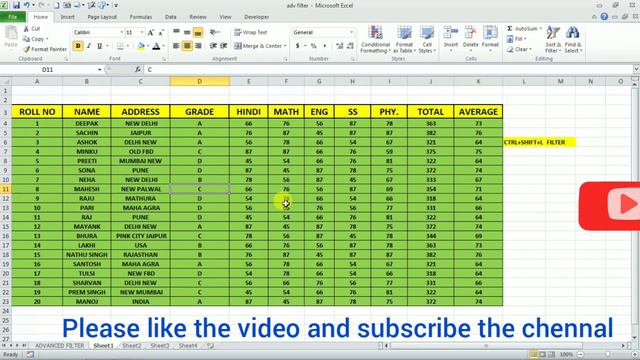Open Find & Select binoculars menu
Viewport: 640px width, 360px height.
pyautogui.click(x=573, y=39)
